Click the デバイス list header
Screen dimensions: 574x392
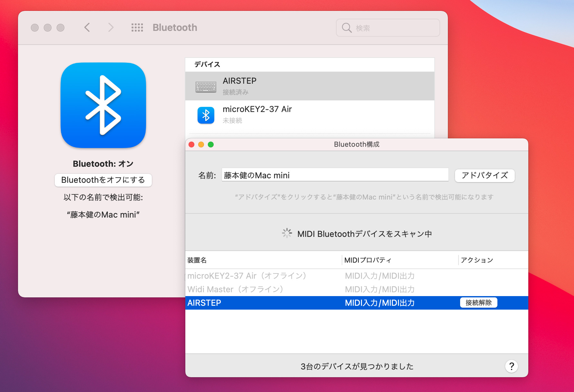tap(207, 64)
